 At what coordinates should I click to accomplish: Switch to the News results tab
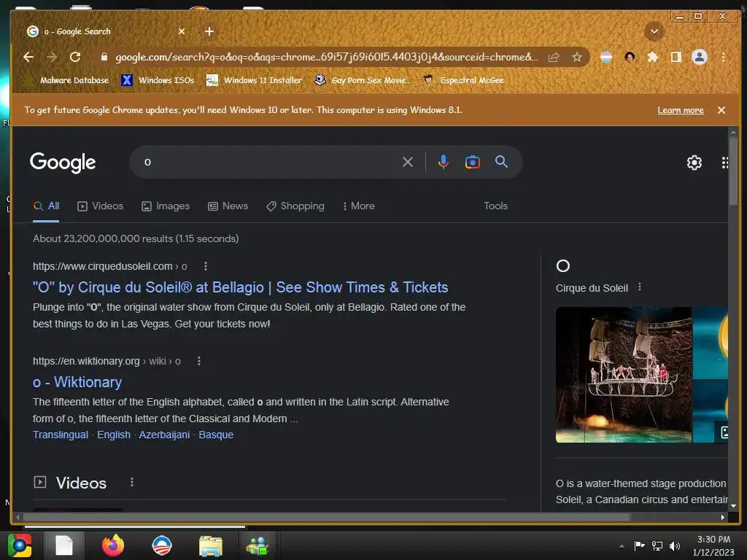pyautogui.click(x=228, y=206)
